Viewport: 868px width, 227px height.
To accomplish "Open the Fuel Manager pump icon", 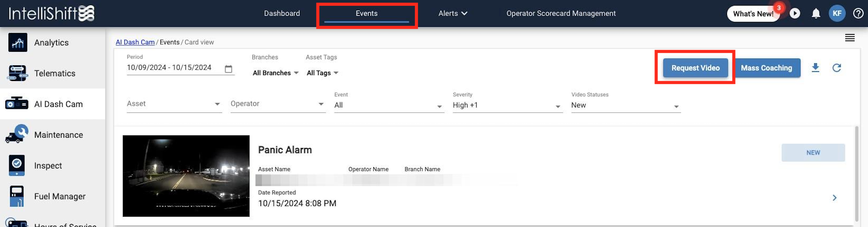I will (17, 196).
